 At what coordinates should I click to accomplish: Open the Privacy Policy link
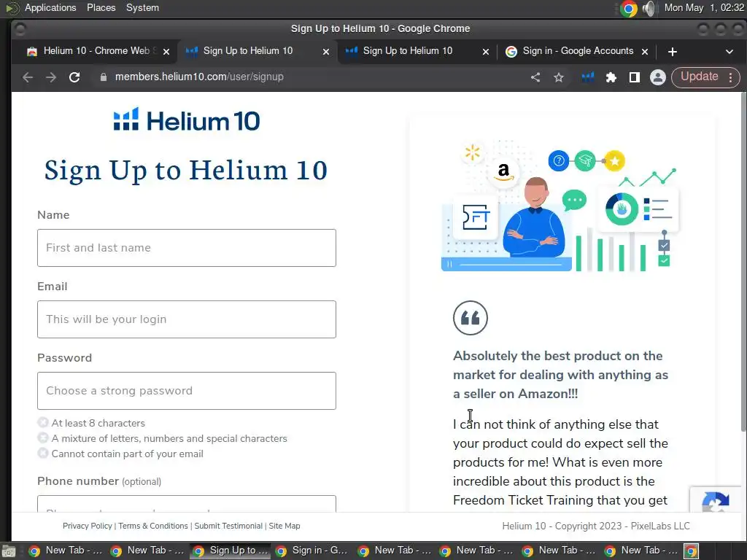click(x=88, y=526)
